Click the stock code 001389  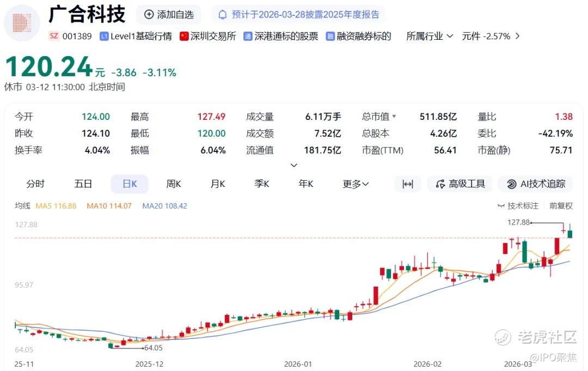tap(77, 37)
